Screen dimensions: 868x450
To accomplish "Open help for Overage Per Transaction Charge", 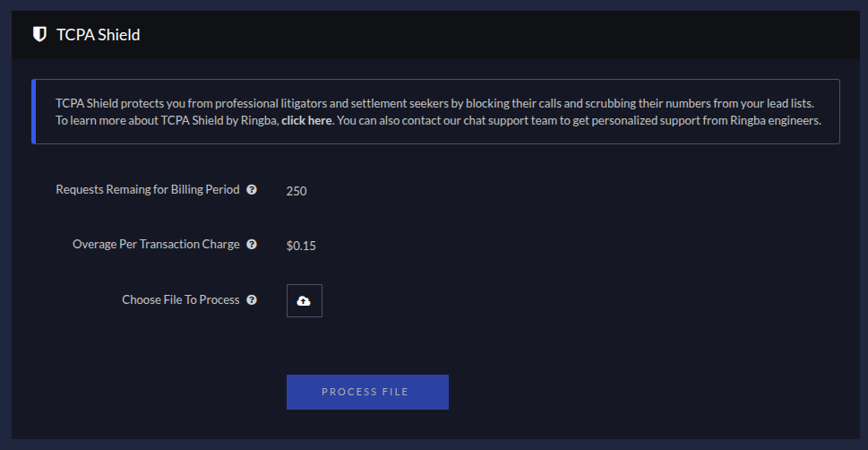I will pos(252,245).
